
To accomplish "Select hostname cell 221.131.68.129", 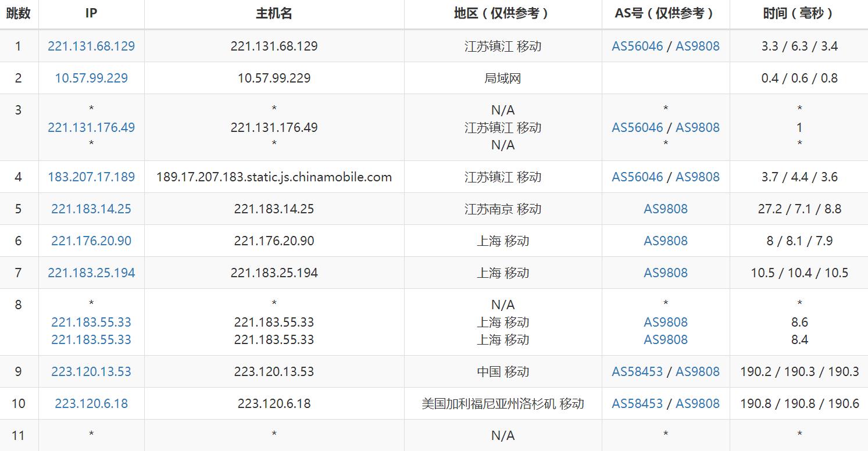I will [274, 46].
